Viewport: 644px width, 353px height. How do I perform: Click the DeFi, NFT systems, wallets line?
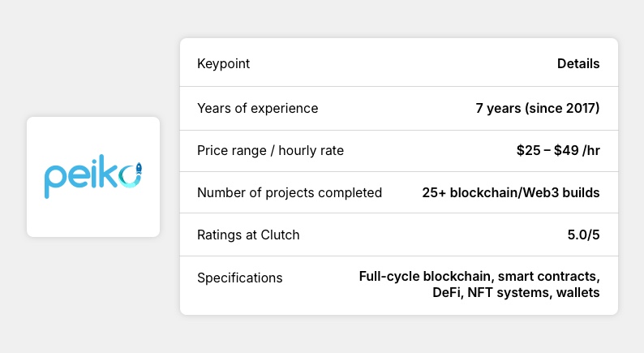516,292
